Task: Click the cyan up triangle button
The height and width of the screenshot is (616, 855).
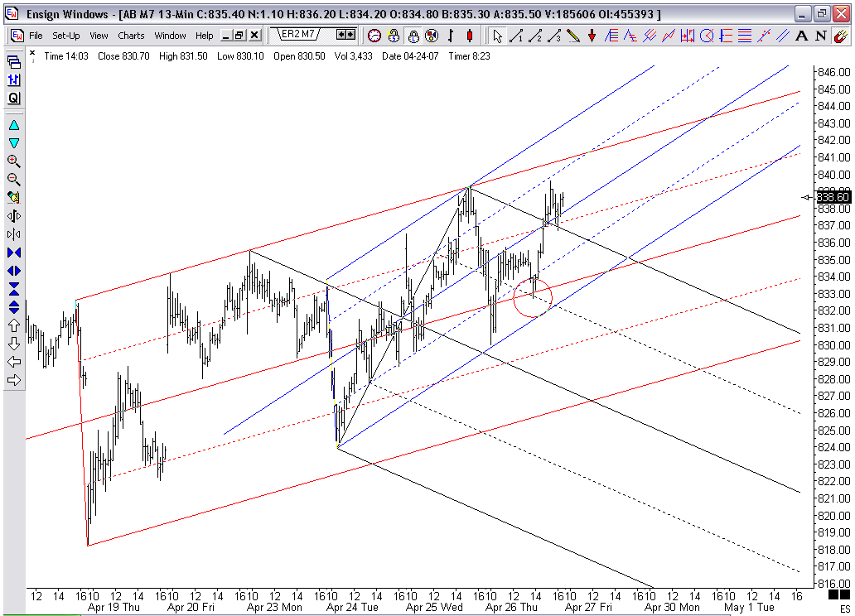Action: pyautogui.click(x=14, y=125)
